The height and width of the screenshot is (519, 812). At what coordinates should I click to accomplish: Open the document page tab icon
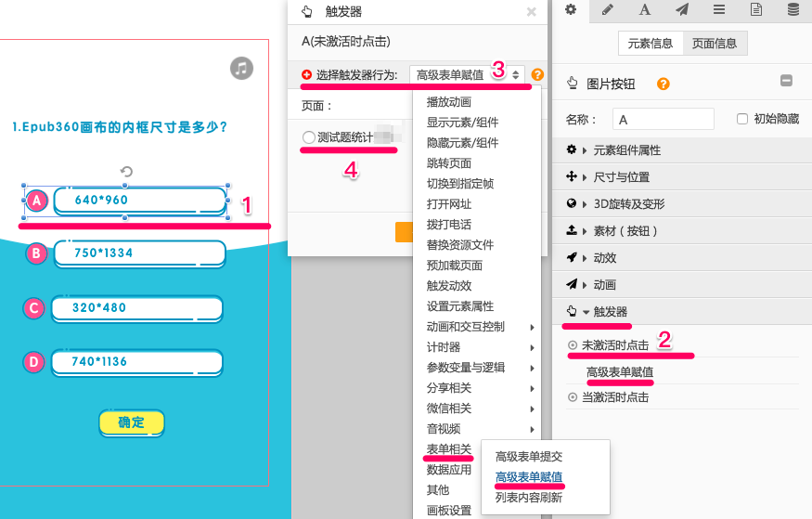[x=755, y=10]
